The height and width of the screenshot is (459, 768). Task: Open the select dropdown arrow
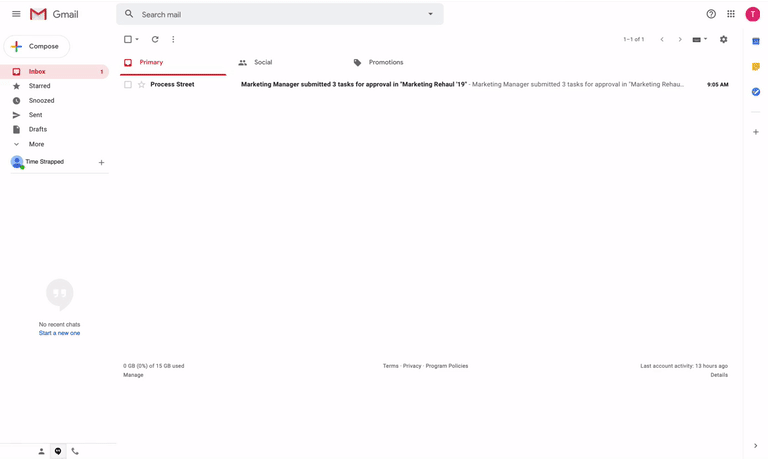click(x=137, y=39)
